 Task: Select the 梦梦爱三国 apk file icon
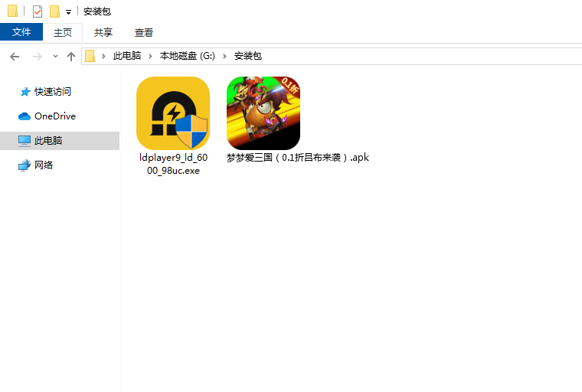click(263, 113)
